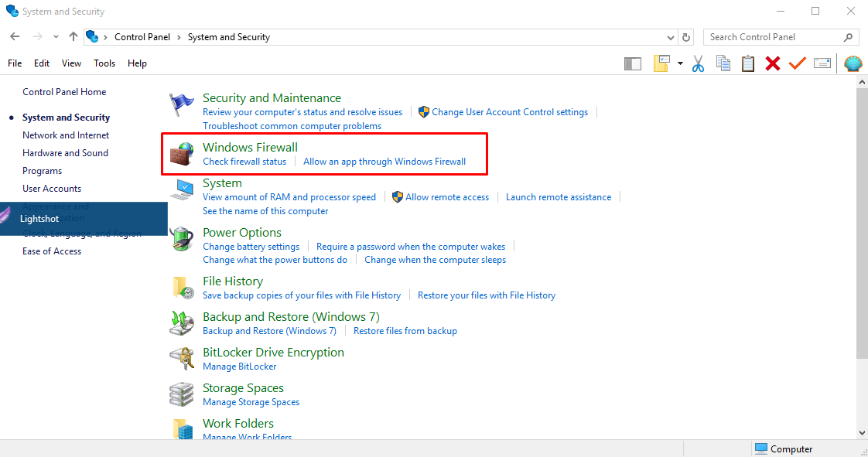The height and width of the screenshot is (457, 868).
Task: Click Computer in the status bar
Action: tap(784, 448)
